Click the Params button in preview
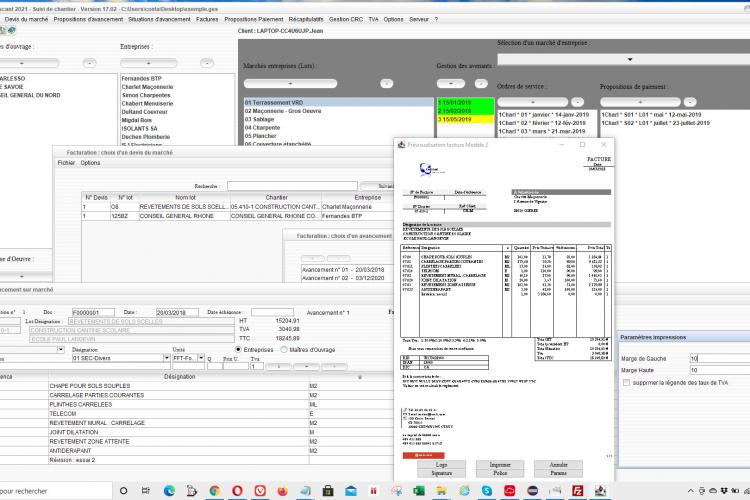 (558, 473)
